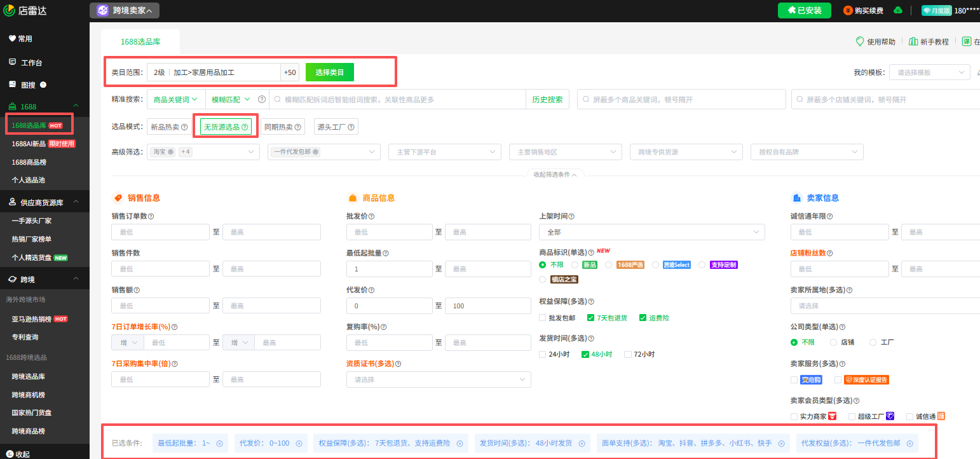Open the 请选择模板 template dropdown

[x=929, y=72]
